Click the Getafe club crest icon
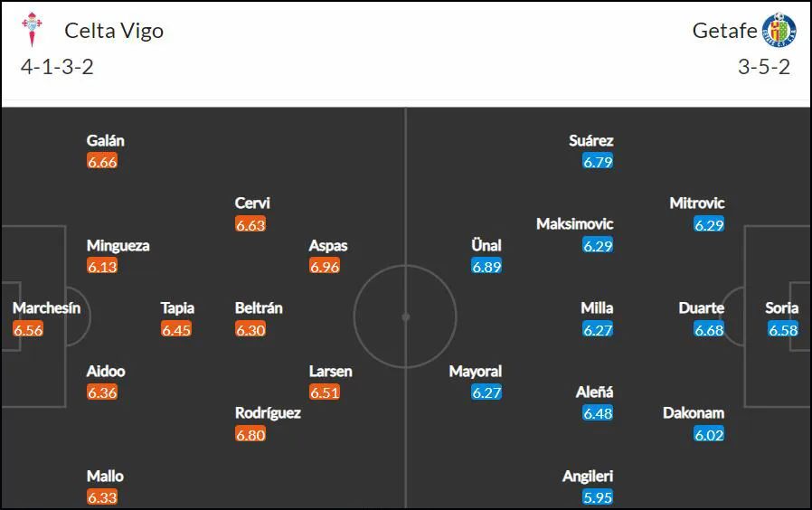The width and height of the screenshot is (812, 510). [x=779, y=30]
